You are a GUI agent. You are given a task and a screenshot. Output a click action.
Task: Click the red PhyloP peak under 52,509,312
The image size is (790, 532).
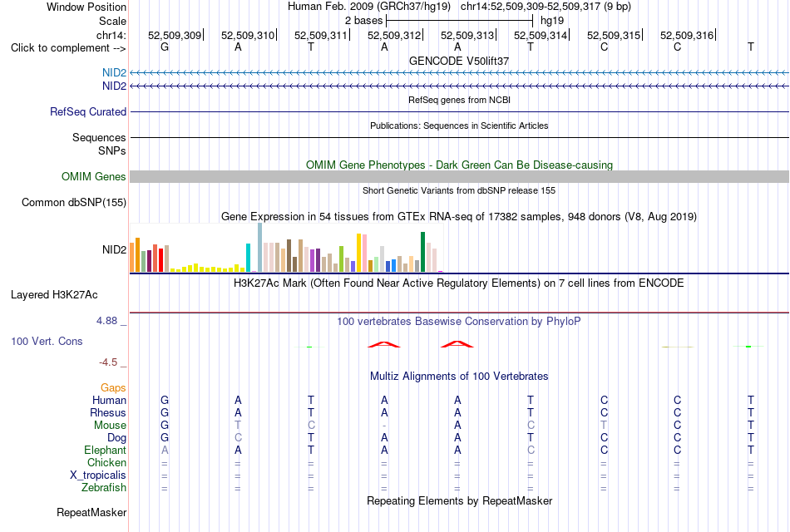coord(384,345)
